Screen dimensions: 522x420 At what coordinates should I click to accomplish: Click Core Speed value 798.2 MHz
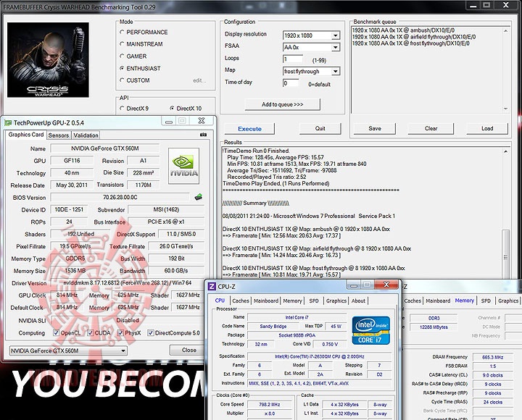(x=270, y=405)
